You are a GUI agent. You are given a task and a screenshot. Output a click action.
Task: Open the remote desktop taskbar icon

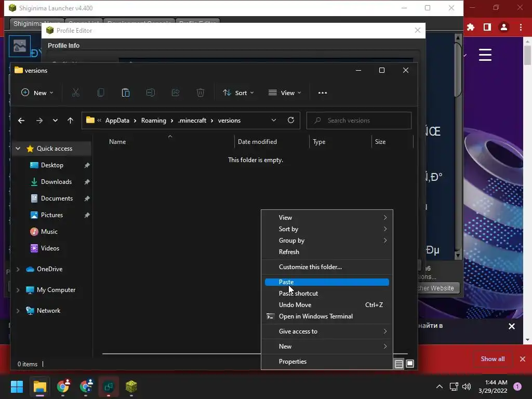pos(109,387)
